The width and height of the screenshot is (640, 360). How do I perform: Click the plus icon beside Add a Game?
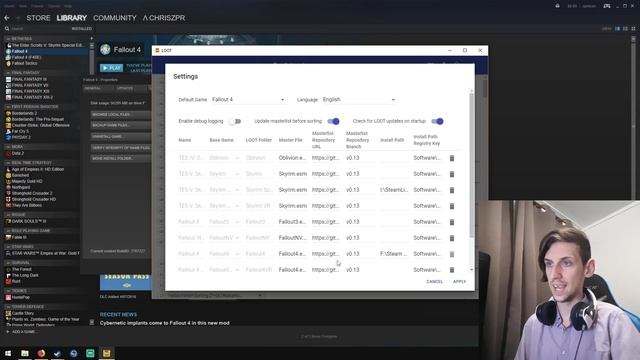tap(7, 332)
